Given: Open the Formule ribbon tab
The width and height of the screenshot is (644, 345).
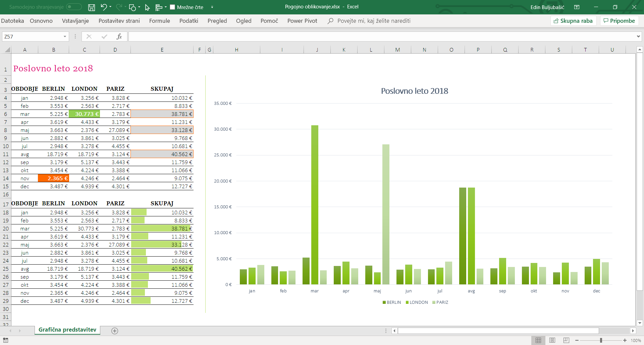Looking at the screenshot, I should click(160, 21).
